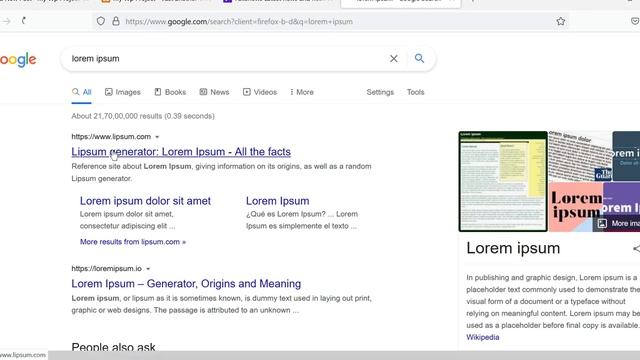Screen dimensions: 640x360
Task: Open Lorem Ipsum – Generator, Origins and Meaning
Action: click(x=186, y=284)
